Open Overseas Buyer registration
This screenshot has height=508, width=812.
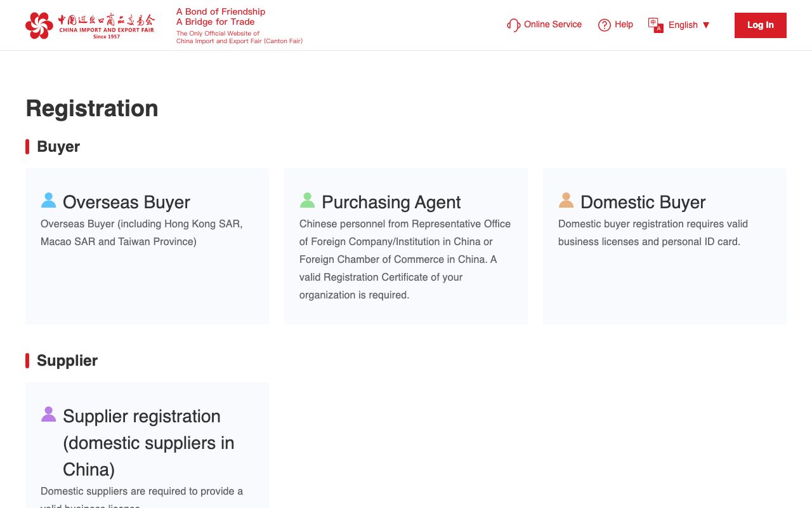point(147,246)
